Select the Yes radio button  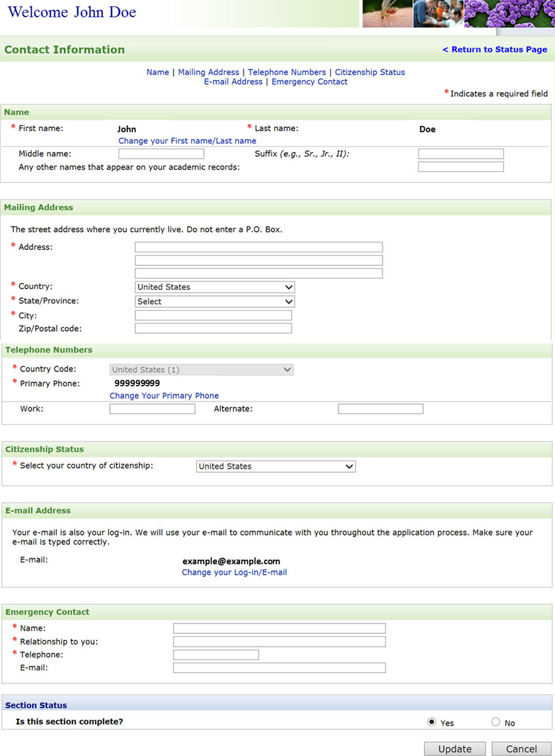coord(432,722)
